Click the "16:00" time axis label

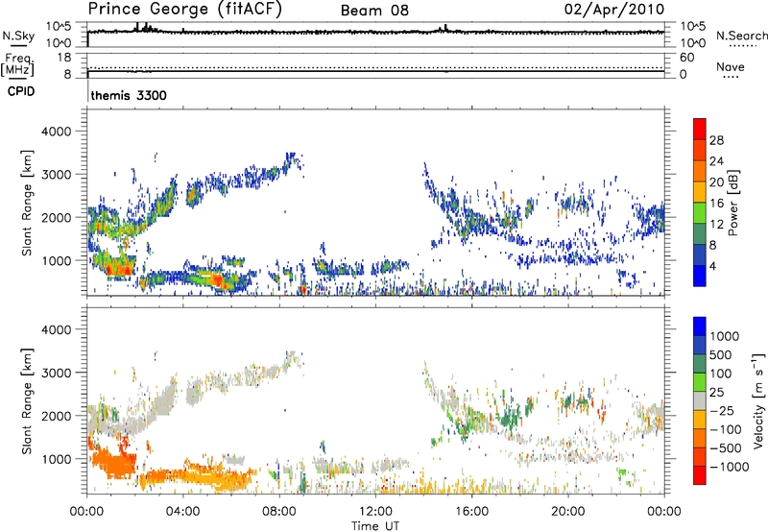coord(471,512)
